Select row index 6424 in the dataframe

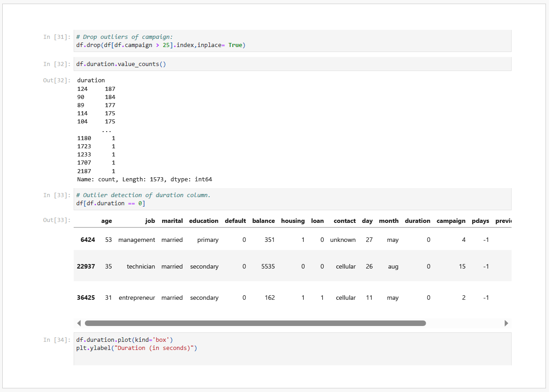click(x=88, y=240)
